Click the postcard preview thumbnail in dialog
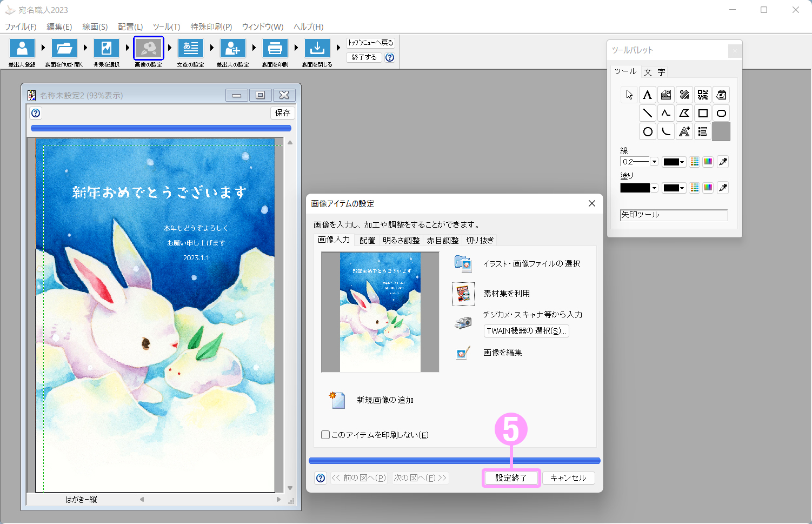812x524 pixels. click(380, 312)
